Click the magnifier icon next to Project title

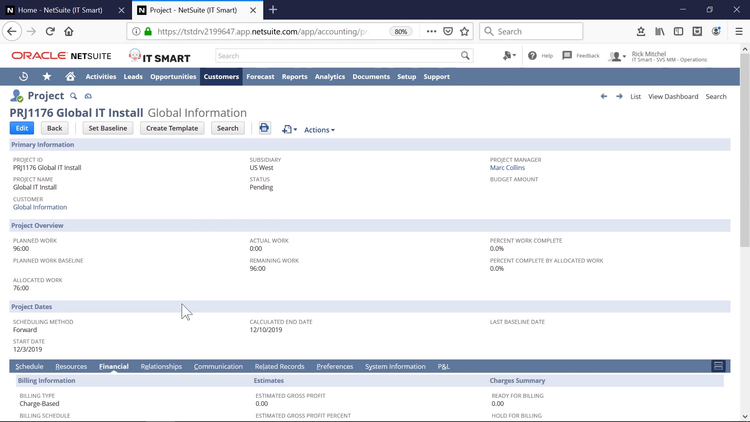(74, 96)
